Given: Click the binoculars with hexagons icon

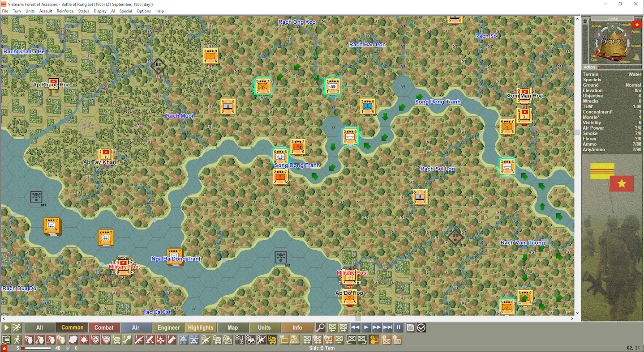Looking at the screenshot, I should (251, 340).
